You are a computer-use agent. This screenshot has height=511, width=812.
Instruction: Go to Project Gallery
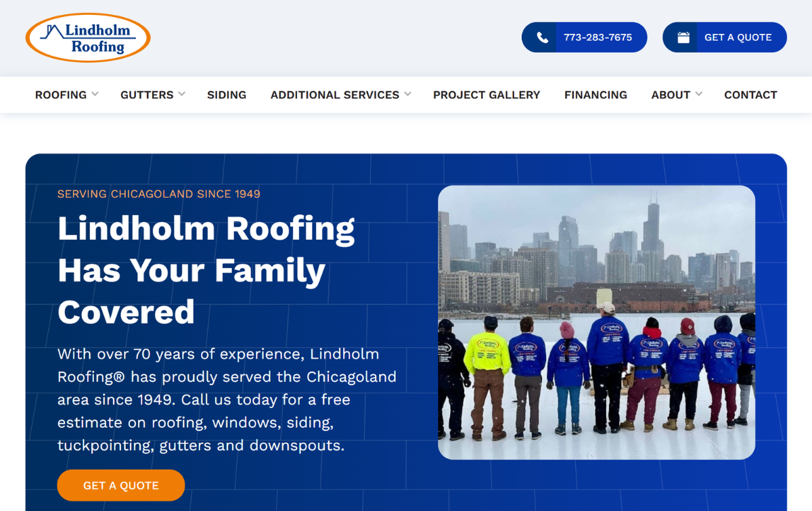click(487, 95)
